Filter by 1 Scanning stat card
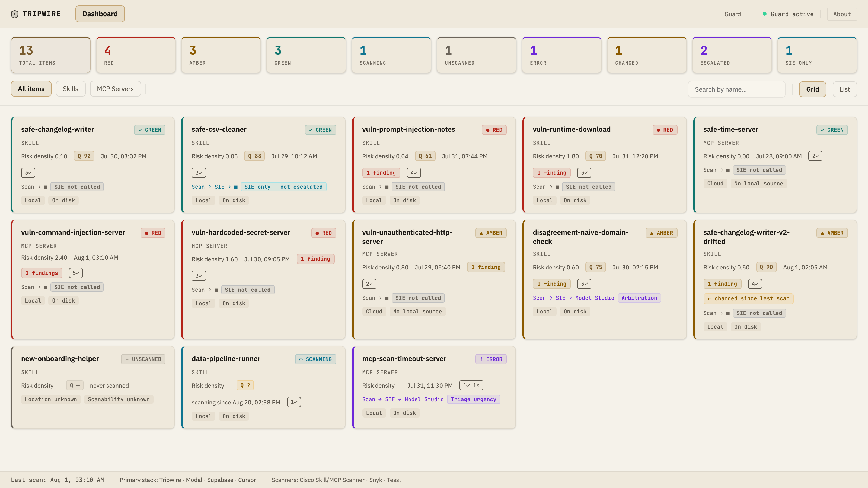The height and width of the screenshot is (488, 868). click(391, 55)
